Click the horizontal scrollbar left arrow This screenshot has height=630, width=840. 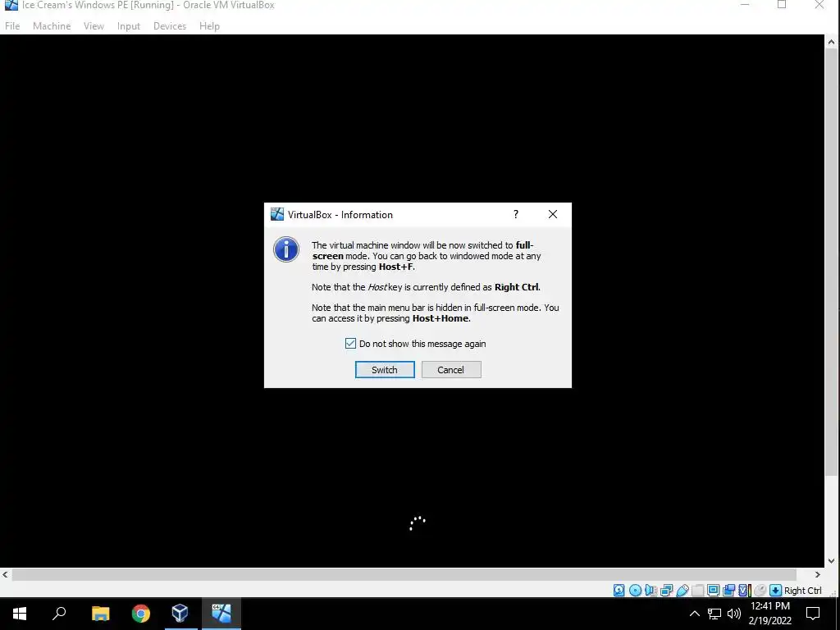(6, 574)
